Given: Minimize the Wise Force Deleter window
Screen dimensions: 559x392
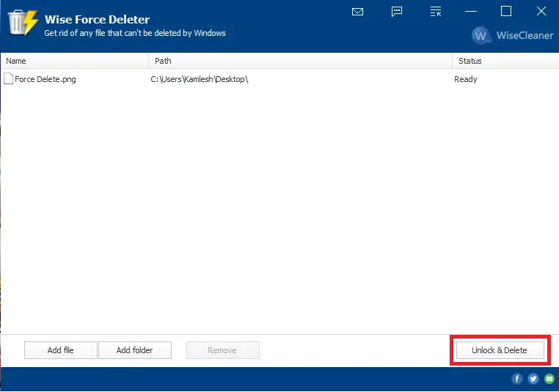Looking at the screenshot, I should pyautogui.click(x=470, y=12).
